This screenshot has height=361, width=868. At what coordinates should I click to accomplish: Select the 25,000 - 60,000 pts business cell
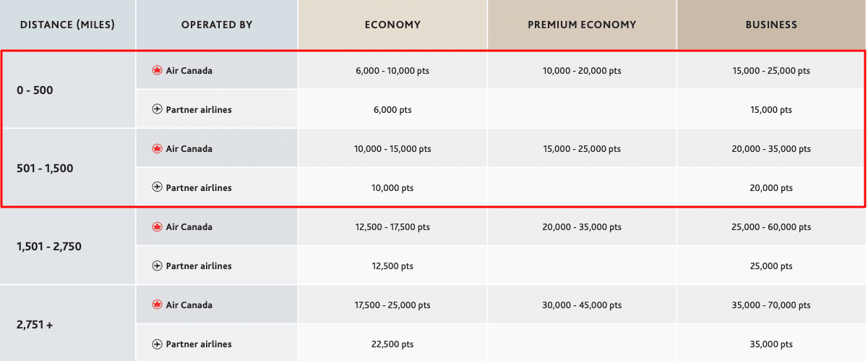[771, 227]
